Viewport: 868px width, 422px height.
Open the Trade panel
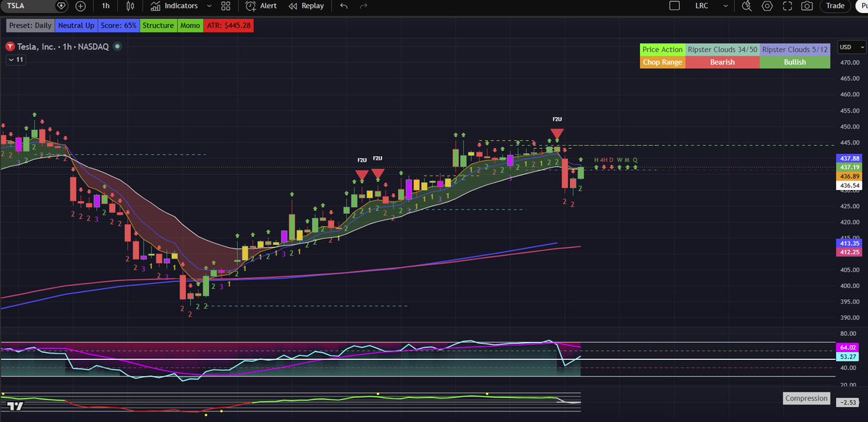pos(835,6)
